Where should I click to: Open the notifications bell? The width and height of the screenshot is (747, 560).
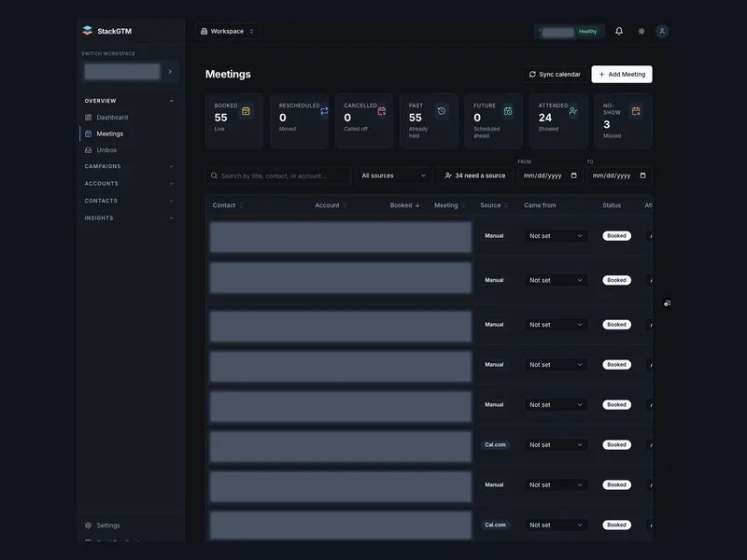pos(619,31)
